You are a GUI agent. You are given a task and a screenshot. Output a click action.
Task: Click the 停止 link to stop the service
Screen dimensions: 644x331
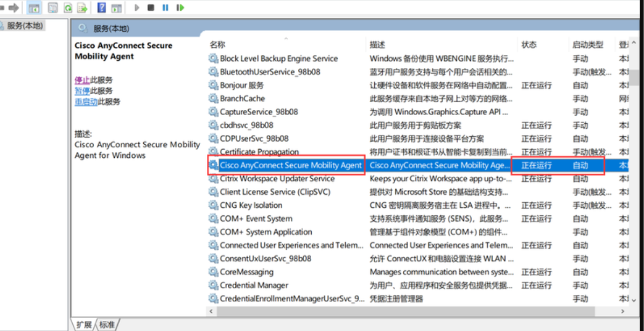(x=82, y=80)
